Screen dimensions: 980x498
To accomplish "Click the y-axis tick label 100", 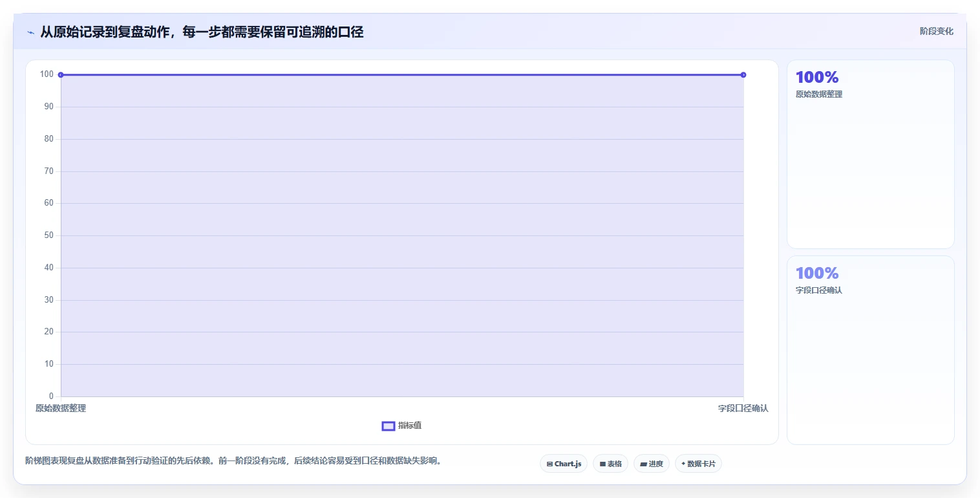I will 47,74.
